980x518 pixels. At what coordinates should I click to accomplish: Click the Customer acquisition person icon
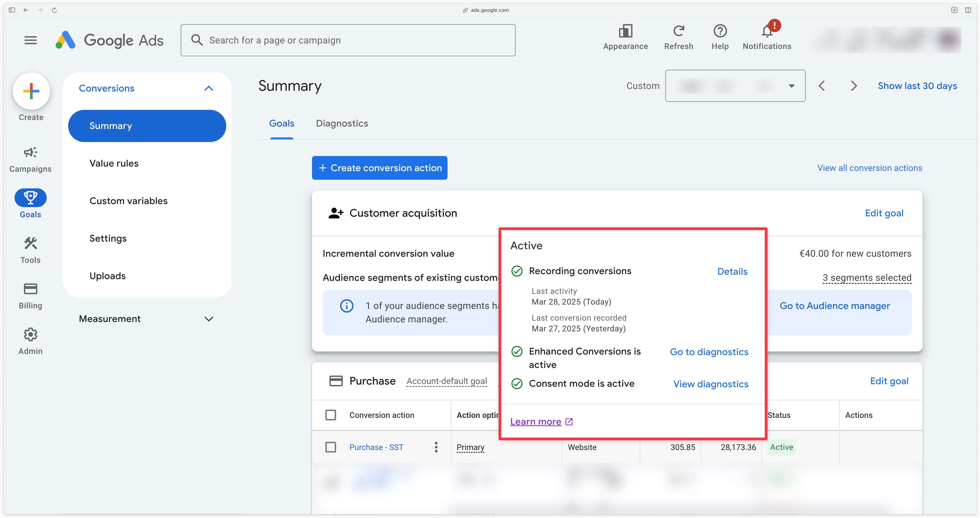336,213
